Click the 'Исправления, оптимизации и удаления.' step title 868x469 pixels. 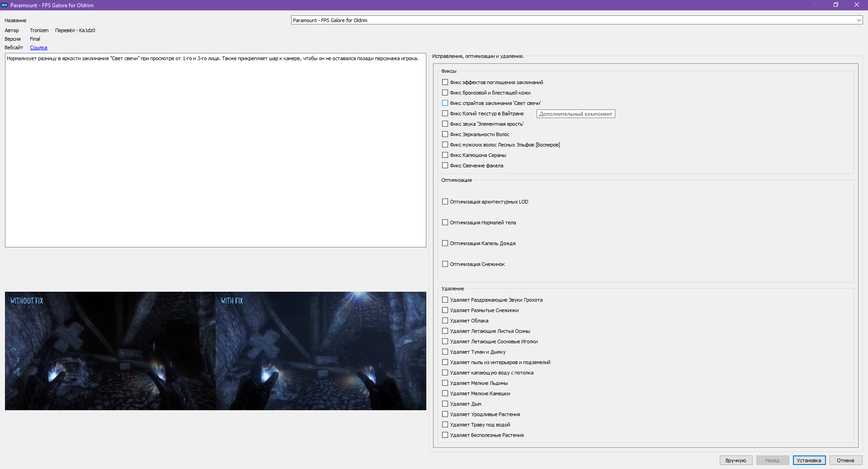coord(478,56)
